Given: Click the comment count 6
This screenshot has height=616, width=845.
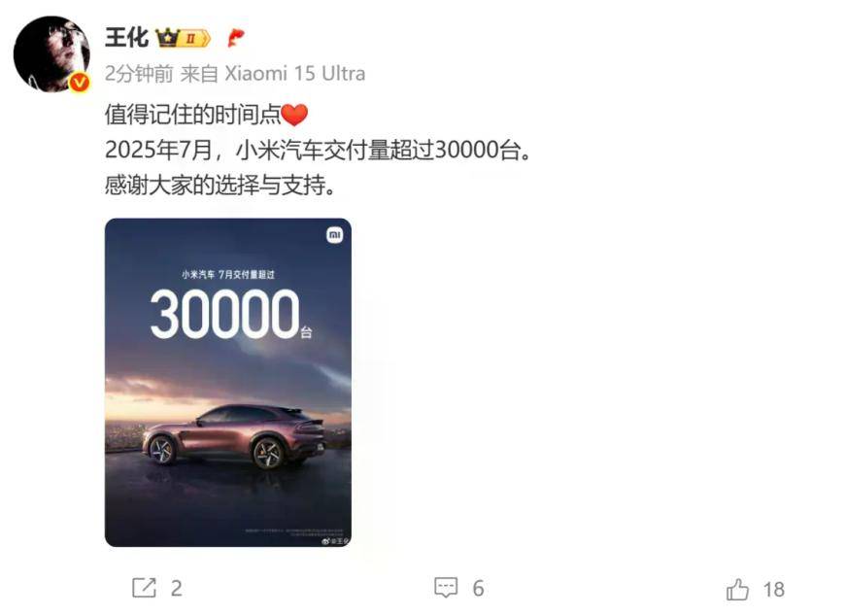Looking at the screenshot, I should point(478,589).
